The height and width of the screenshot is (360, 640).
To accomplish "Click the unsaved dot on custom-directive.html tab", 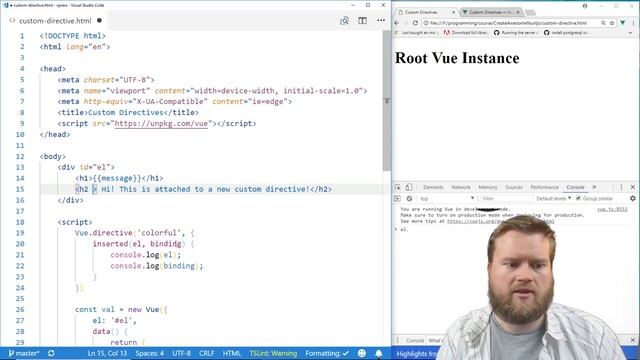I will tap(99, 20).
